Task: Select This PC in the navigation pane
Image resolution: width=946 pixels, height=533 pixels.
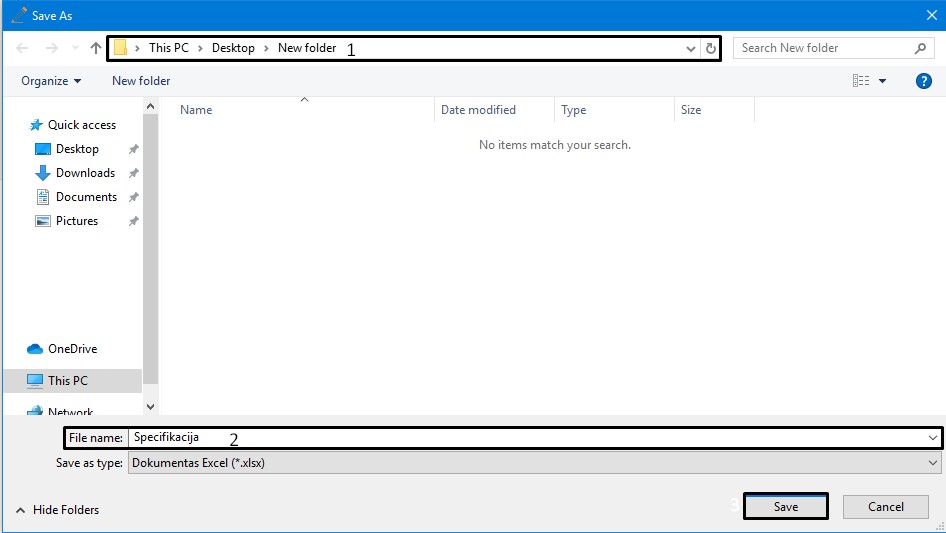Action: tap(68, 381)
